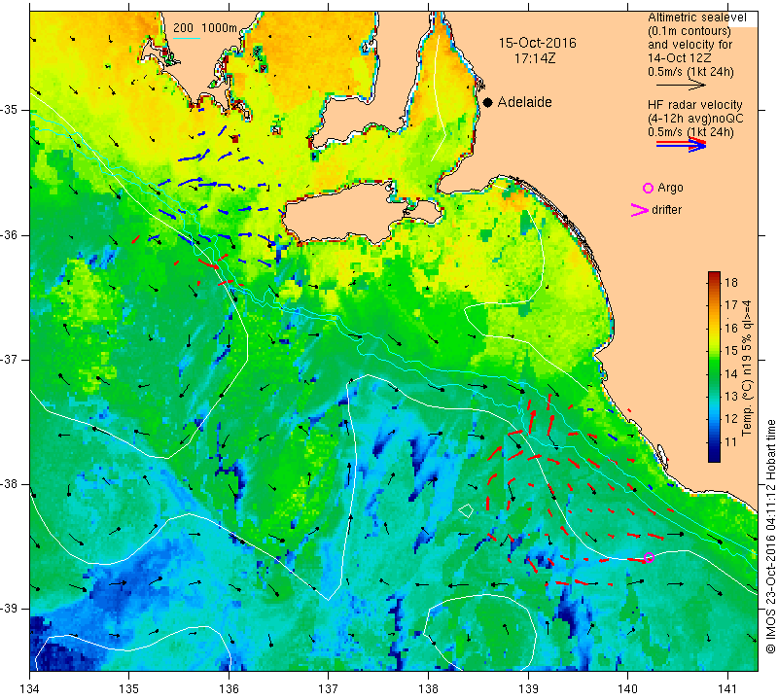This screenshot has width=778, height=700.
Task: Click the Adelaide city label
Action: (524, 102)
